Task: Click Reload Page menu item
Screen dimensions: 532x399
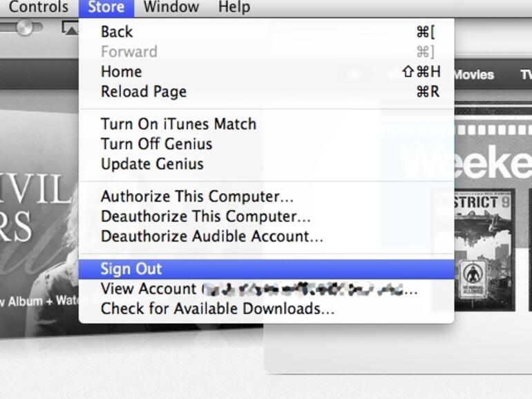Action: [266, 92]
